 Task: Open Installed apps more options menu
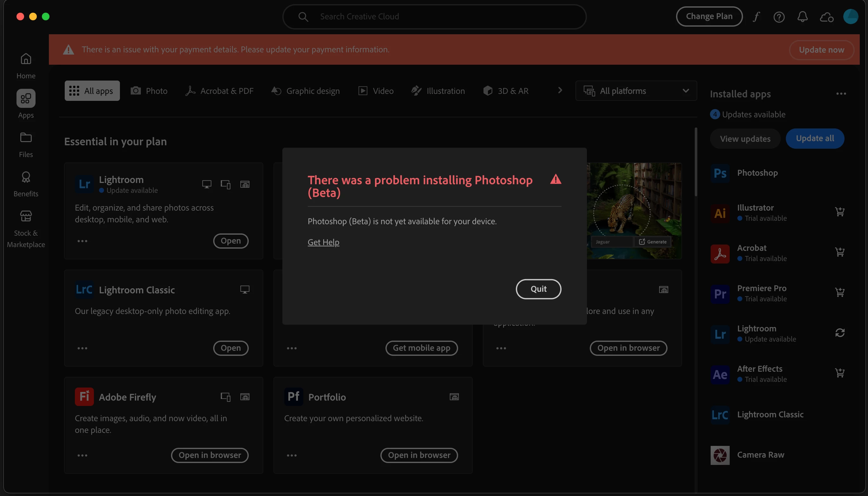(x=841, y=94)
